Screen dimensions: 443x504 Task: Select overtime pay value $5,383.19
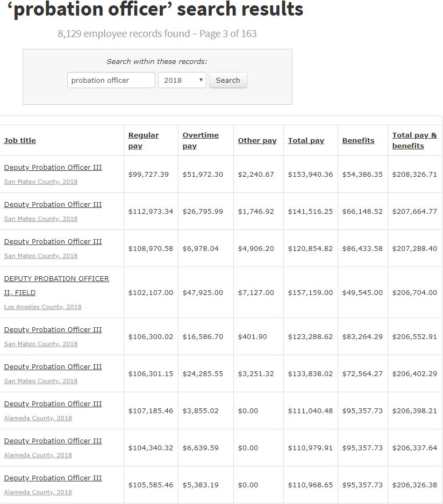[201, 485]
